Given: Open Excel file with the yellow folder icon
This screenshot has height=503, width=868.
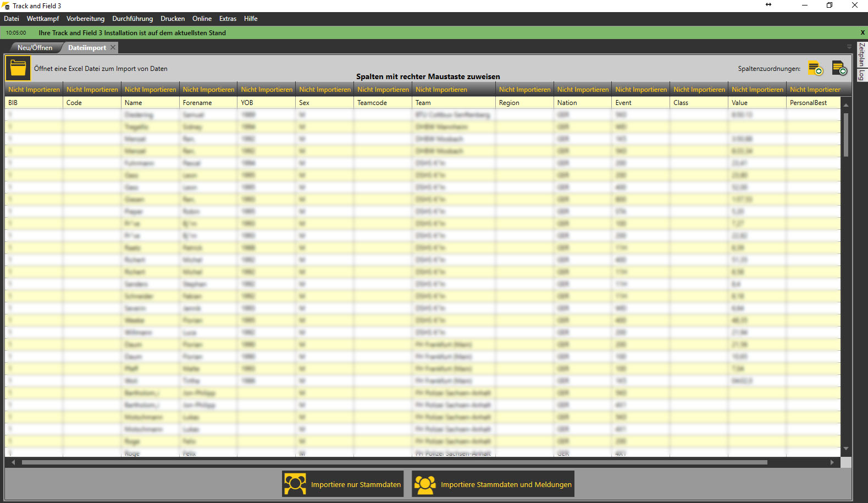Looking at the screenshot, I should pos(18,68).
